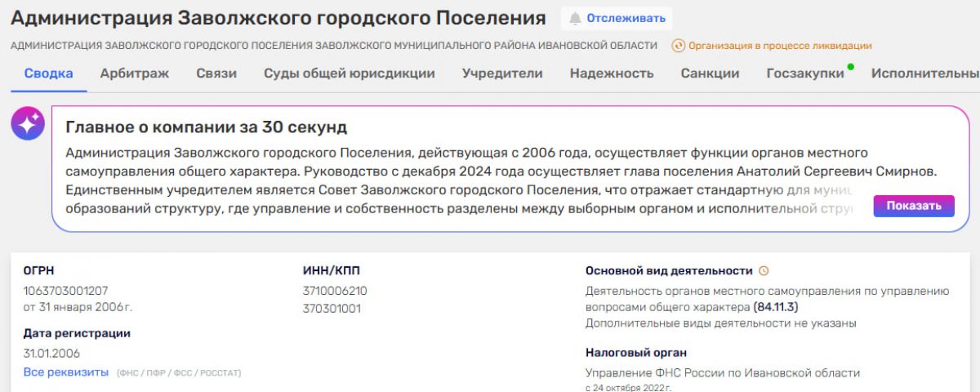980x392 pixels.
Task: Click the purple AI sparkle icon
Action: [x=28, y=124]
